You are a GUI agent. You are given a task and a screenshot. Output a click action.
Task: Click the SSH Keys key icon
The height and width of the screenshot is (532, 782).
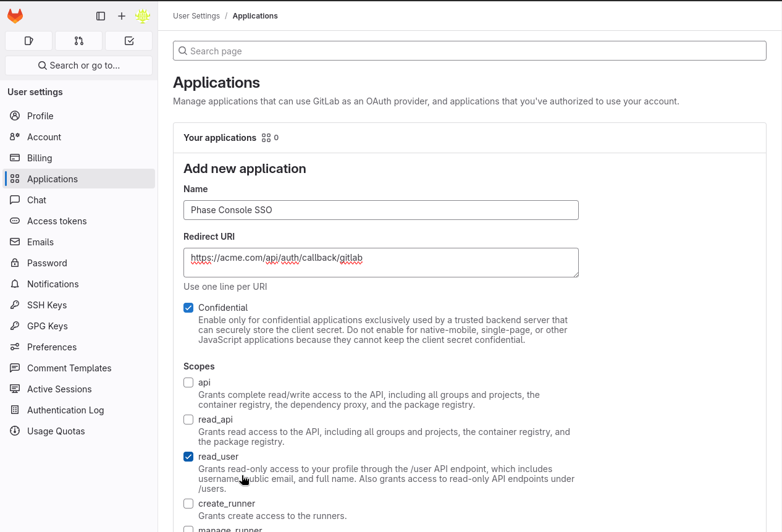click(x=15, y=305)
